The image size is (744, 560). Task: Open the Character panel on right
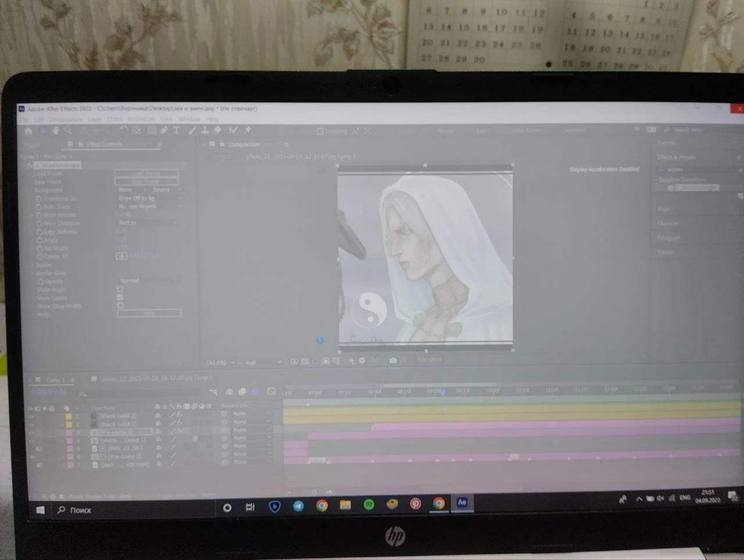(668, 224)
